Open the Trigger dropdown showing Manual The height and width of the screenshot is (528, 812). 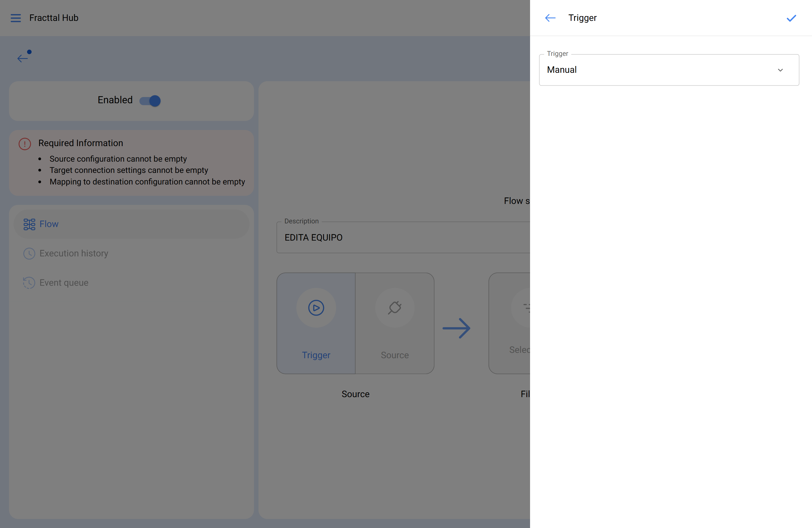click(x=662, y=70)
